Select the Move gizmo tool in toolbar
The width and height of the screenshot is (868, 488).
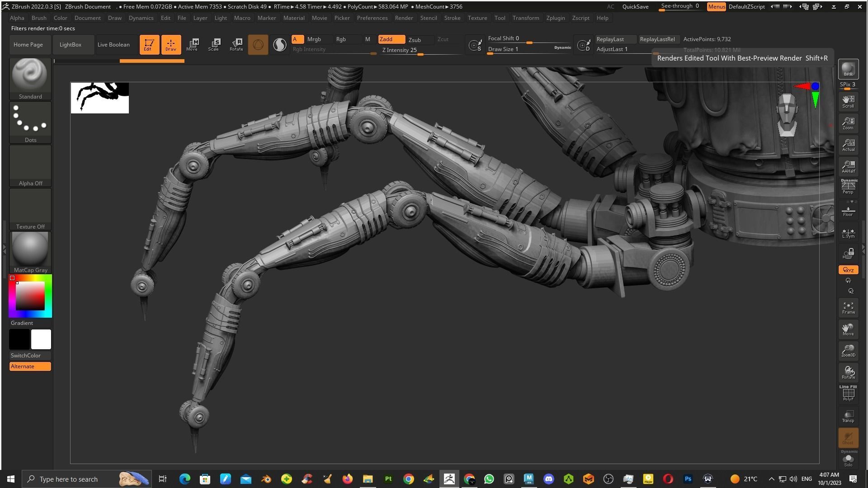pos(193,44)
